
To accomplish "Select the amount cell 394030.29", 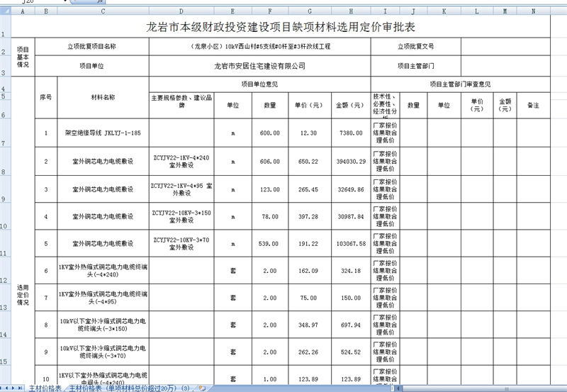I will click(x=351, y=162).
